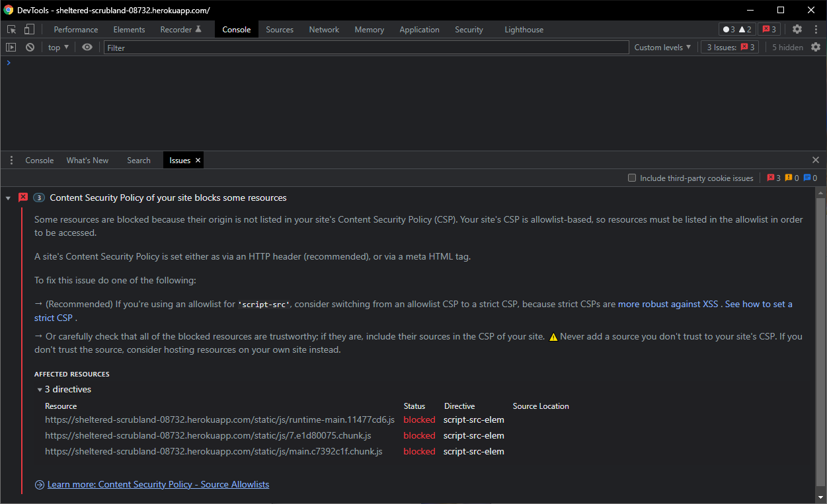Toggle the device toolbar icon
827x504 pixels.
click(x=29, y=29)
